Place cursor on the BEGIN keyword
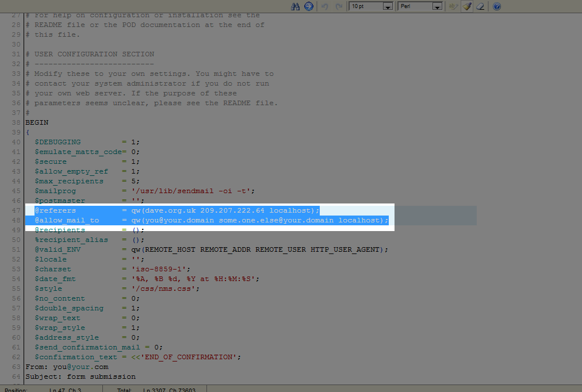582x392 pixels. (37, 122)
